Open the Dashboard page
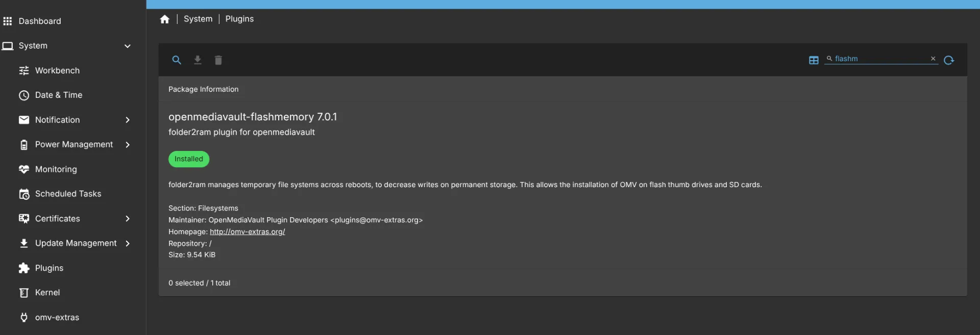Screen dimensions: 980x335 point(40,21)
